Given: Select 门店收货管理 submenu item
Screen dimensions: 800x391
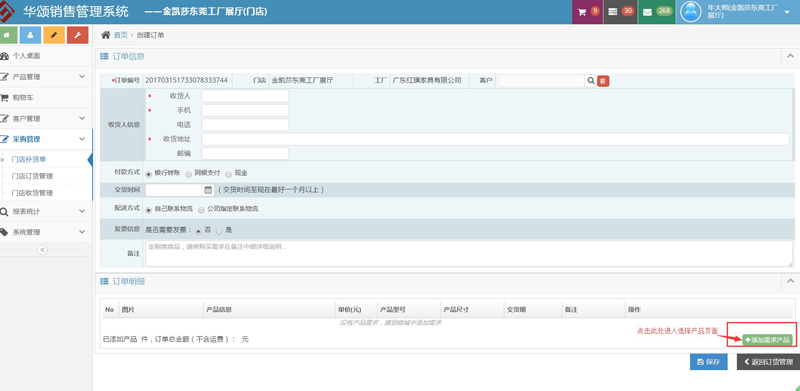Looking at the screenshot, I should click(x=32, y=193).
